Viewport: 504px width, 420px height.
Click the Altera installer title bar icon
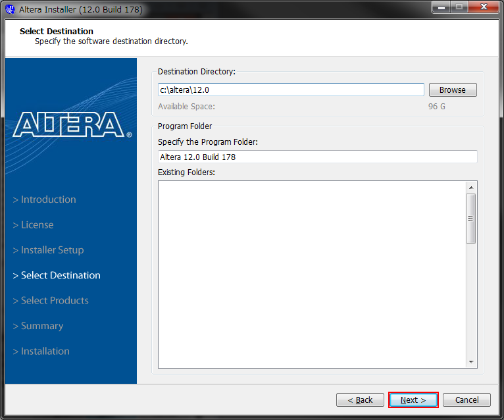pos(10,9)
